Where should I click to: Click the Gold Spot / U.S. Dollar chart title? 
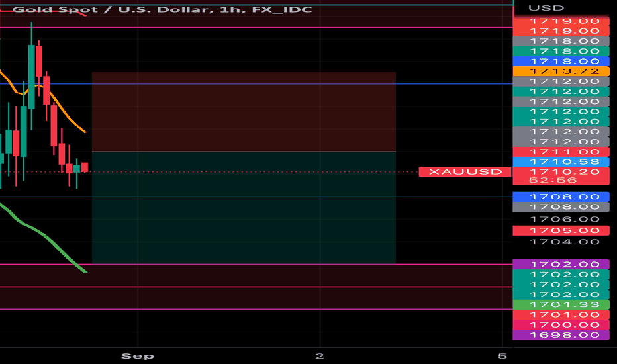[x=162, y=9]
